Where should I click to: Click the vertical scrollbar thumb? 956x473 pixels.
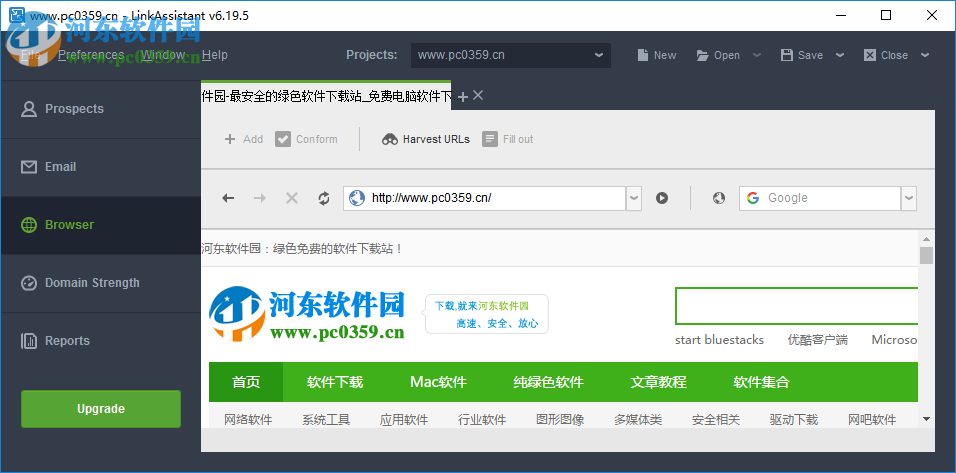coord(926,255)
